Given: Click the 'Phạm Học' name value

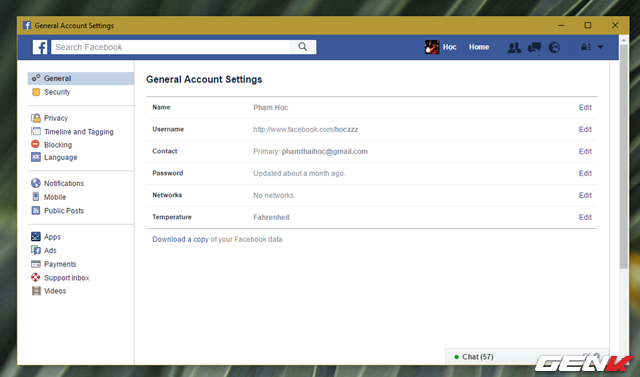Looking at the screenshot, I should (x=271, y=108).
